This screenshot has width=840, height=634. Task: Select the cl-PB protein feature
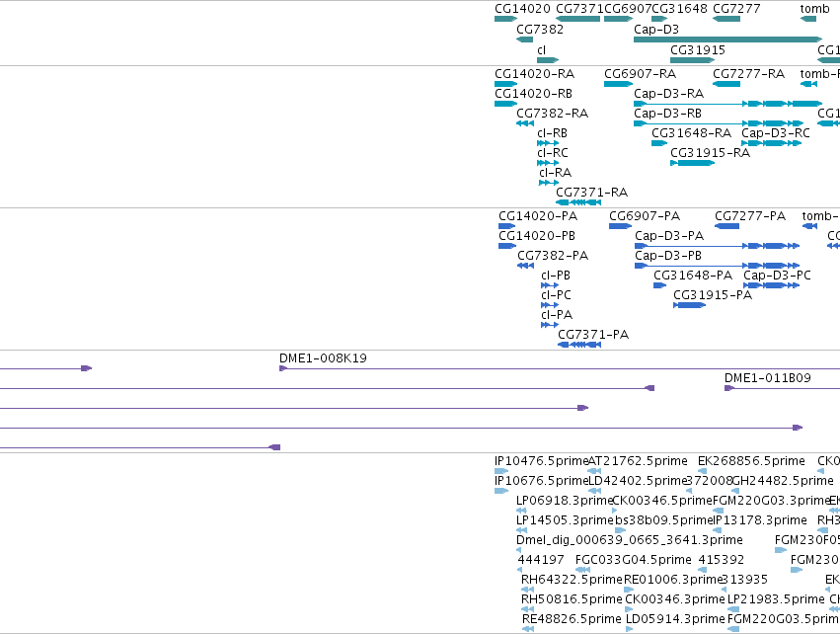(x=550, y=285)
